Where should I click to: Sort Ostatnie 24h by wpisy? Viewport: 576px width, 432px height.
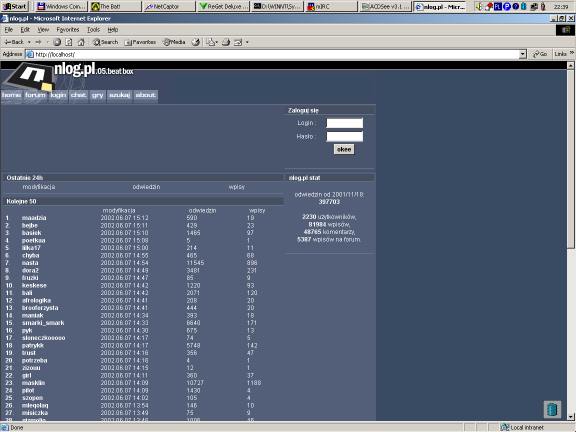pos(237,187)
